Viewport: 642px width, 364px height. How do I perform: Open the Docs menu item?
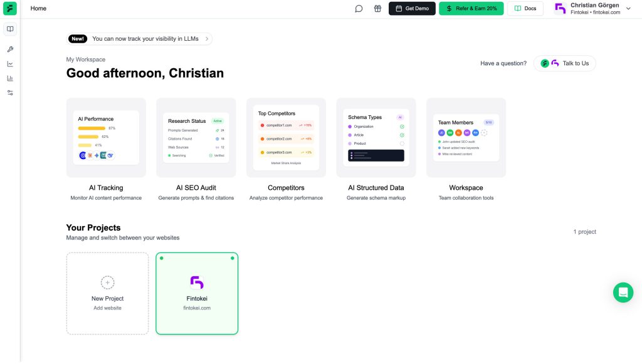(525, 8)
